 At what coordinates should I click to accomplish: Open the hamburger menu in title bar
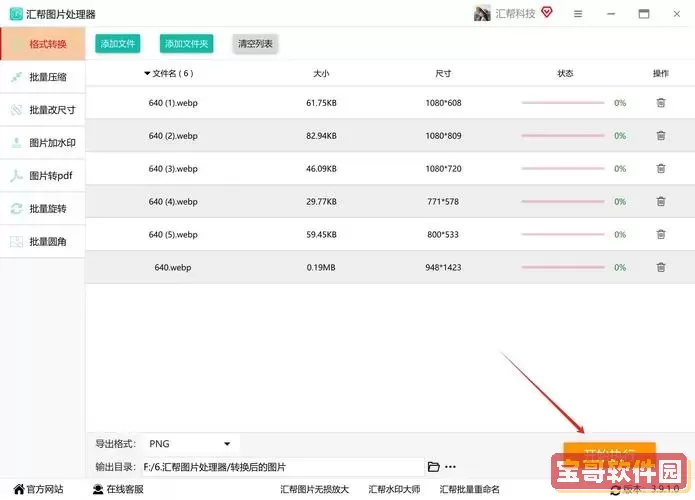click(x=578, y=14)
